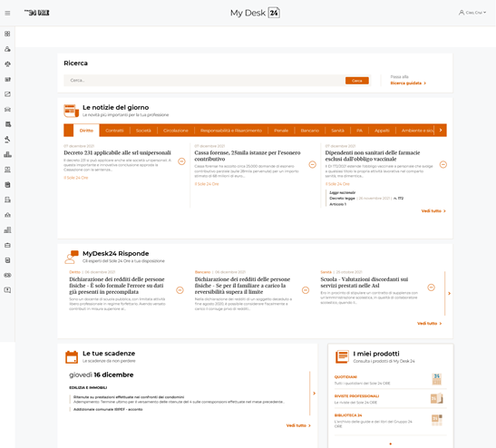Select the Diritto news tab
This screenshot has width=496, height=448.
click(x=86, y=131)
